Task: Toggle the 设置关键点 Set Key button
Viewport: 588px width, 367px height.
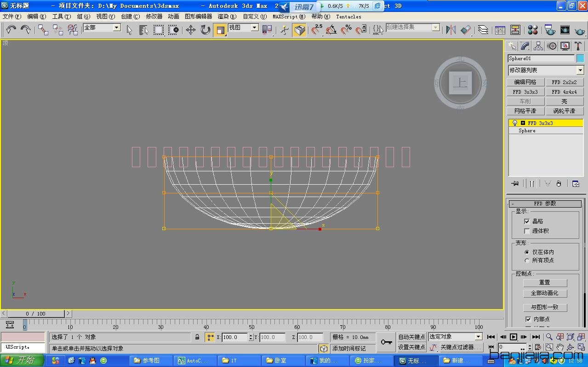Action: [411, 347]
